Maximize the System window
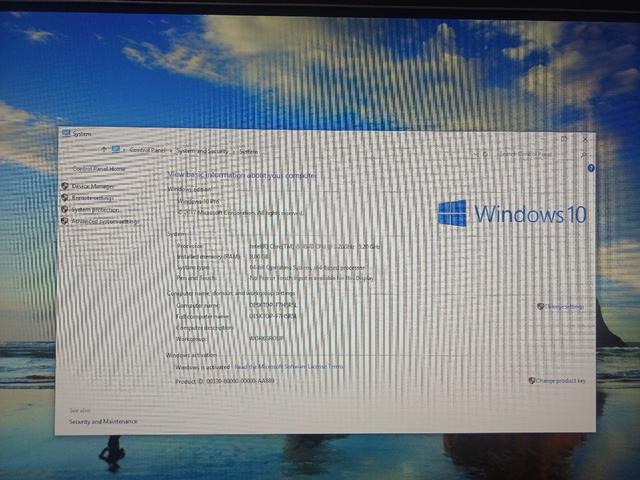This screenshot has width=640, height=480. [x=564, y=139]
